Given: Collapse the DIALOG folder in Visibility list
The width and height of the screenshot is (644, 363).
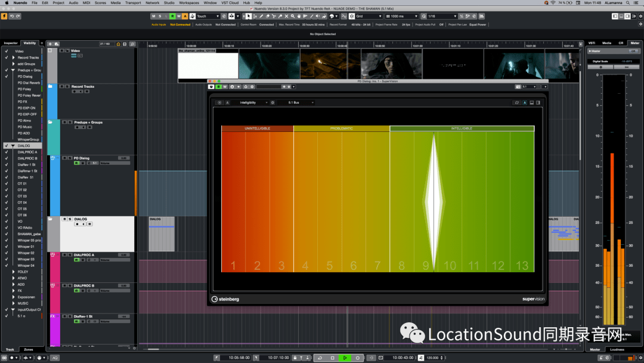Looking at the screenshot, I should pos(13,146).
